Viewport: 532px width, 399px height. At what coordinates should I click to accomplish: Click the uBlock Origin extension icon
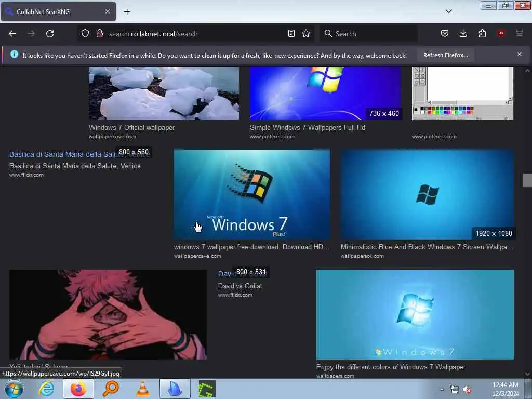pos(501,33)
